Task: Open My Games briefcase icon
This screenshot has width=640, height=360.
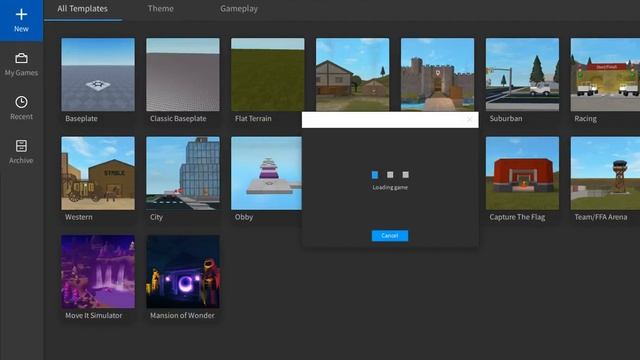Action: 21,58
